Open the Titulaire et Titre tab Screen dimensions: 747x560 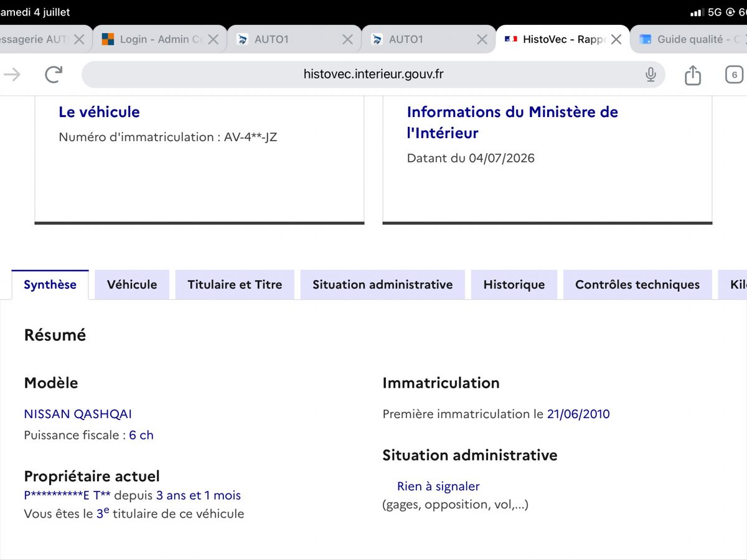[x=235, y=284]
